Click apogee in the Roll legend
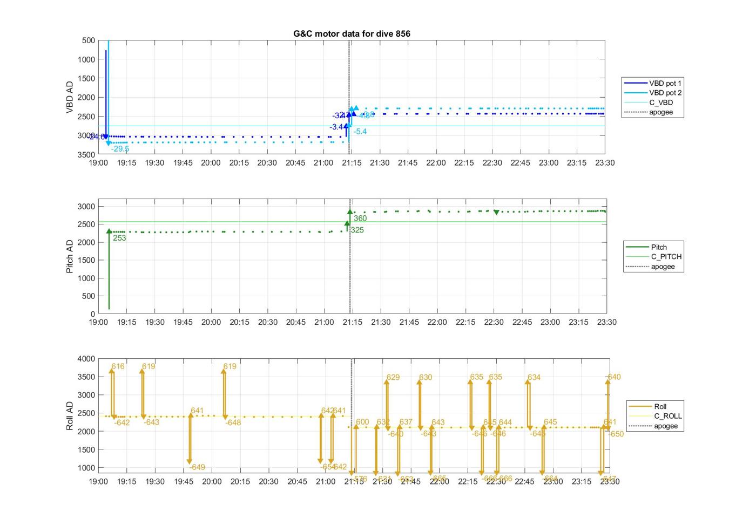The image size is (756, 532). [x=653, y=426]
